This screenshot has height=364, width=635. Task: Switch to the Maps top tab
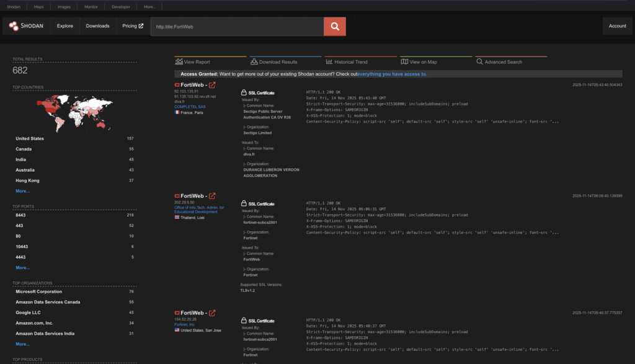click(x=38, y=7)
